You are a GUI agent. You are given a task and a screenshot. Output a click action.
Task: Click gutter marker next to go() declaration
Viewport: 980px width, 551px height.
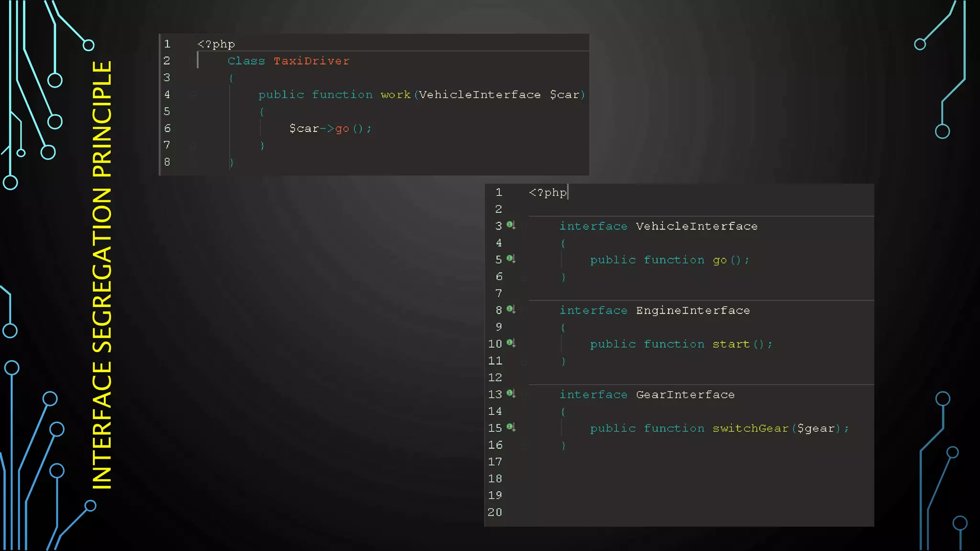(511, 259)
